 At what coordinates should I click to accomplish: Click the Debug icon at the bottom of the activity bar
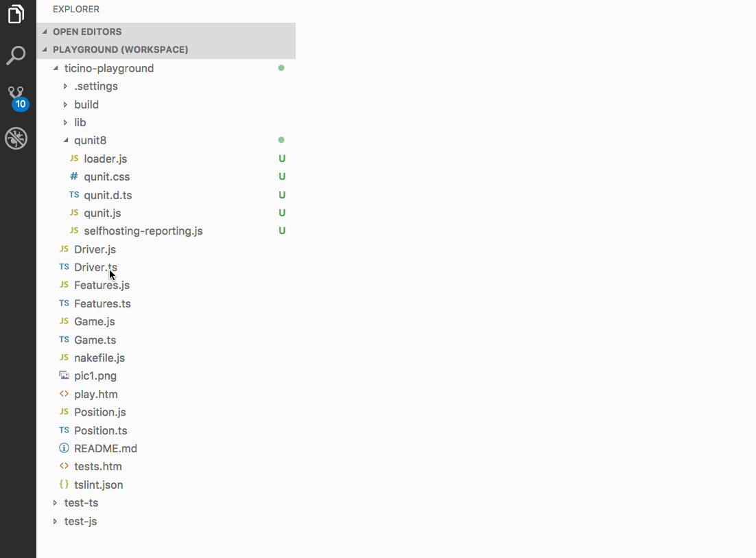[x=16, y=138]
